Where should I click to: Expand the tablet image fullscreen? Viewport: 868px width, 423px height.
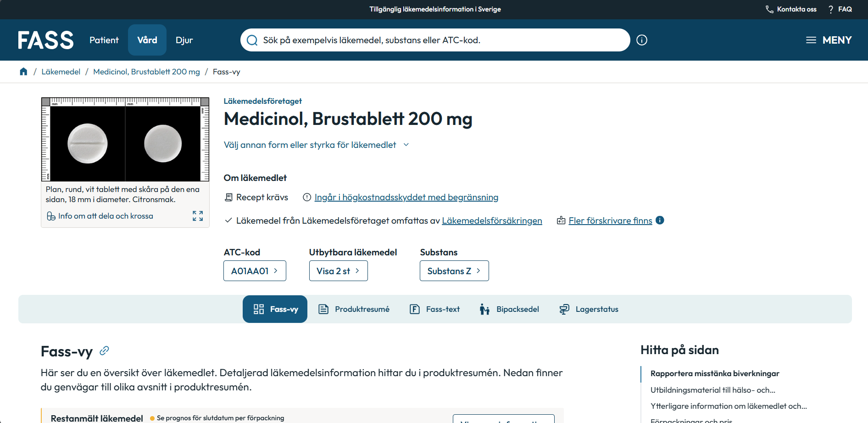pyautogui.click(x=198, y=216)
